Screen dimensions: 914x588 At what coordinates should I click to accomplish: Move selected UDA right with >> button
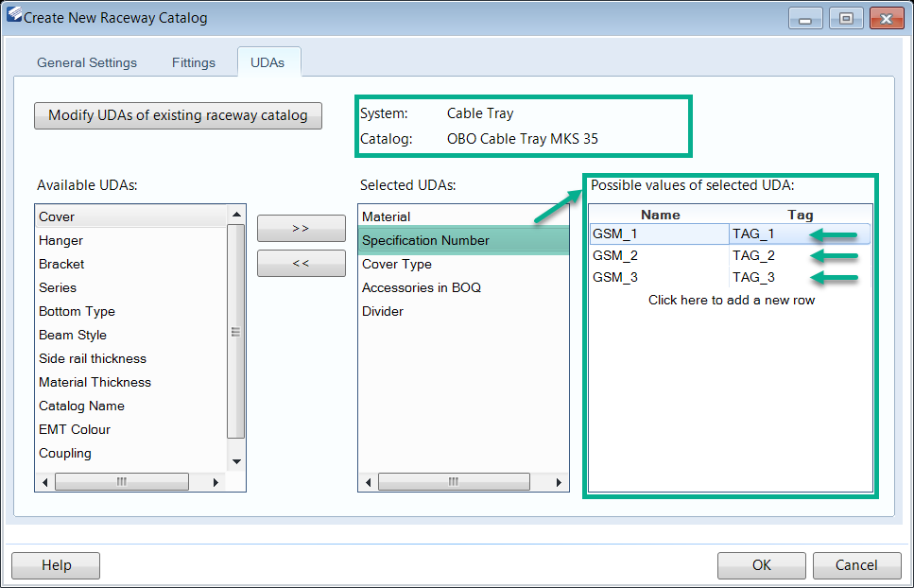pyautogui.click(x=302, y=228)
